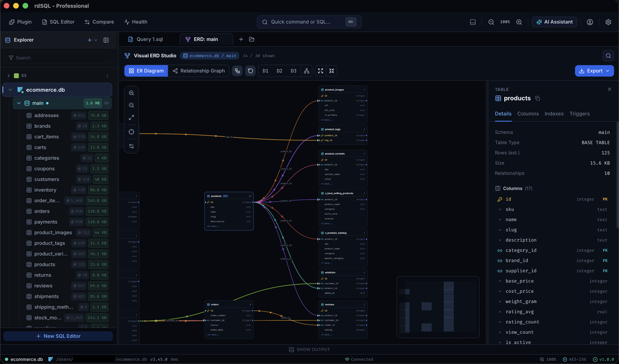Click the auto-arrange layout icon

click(237, 71)
